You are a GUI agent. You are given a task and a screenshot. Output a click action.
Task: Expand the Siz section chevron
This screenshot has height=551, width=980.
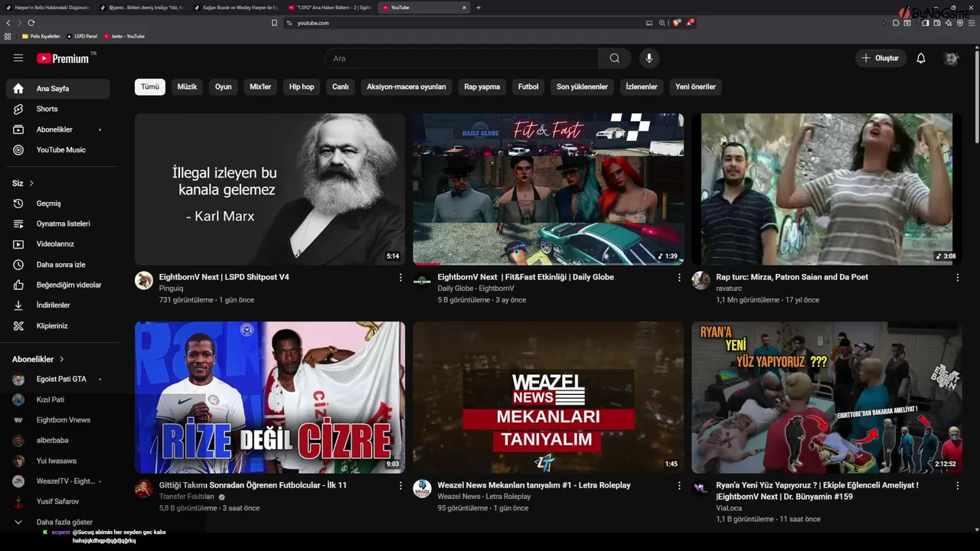31,184
